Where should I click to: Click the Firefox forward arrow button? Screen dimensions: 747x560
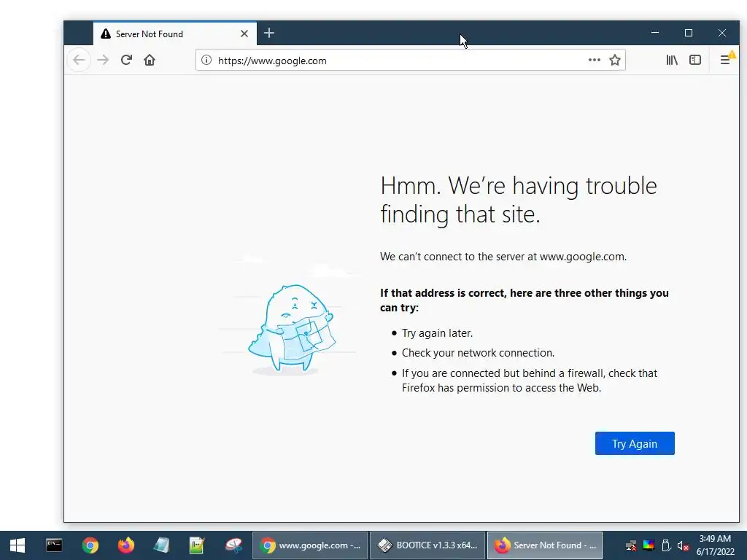(103, 60)
